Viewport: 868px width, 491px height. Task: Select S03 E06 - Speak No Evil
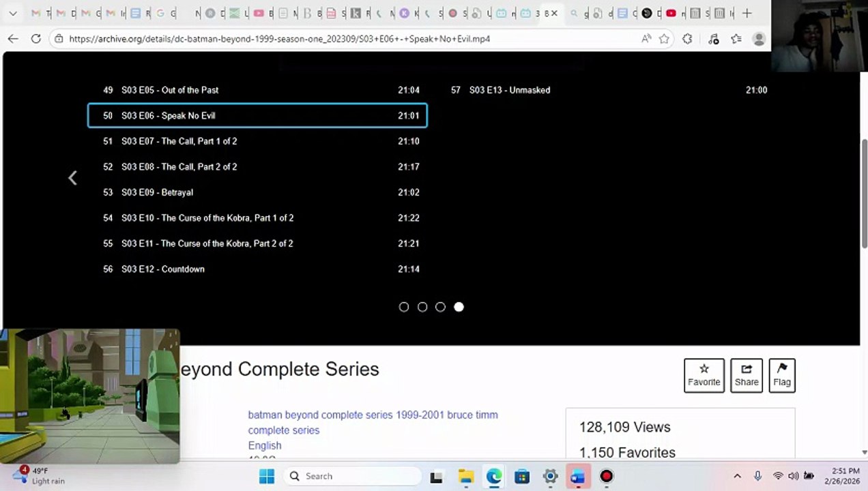point(258,115)
